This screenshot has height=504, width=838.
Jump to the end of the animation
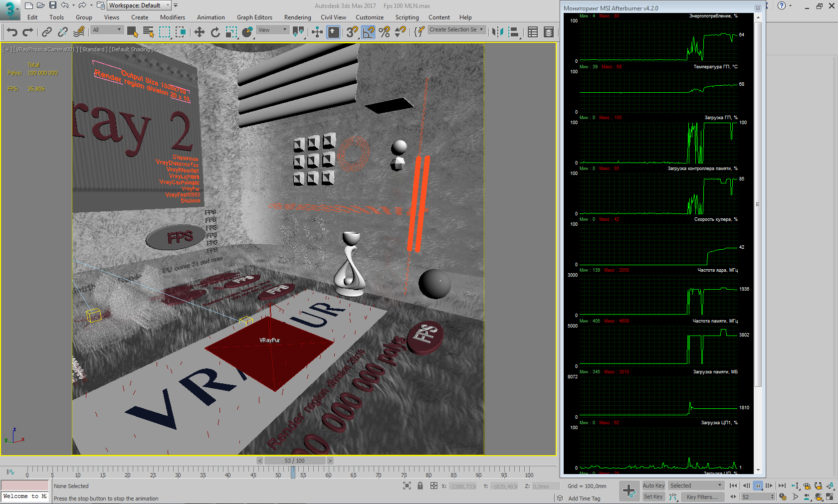tap(782, 486)
